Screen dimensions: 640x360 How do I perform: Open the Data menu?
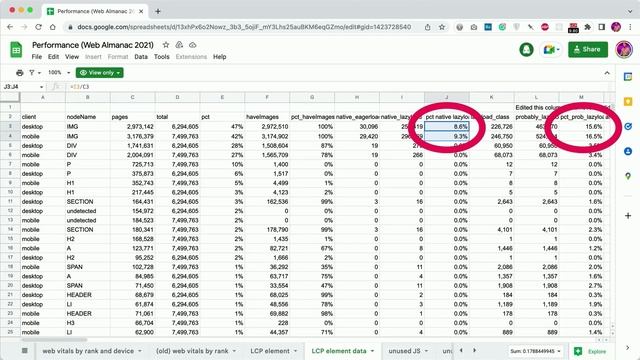[141, 57]
